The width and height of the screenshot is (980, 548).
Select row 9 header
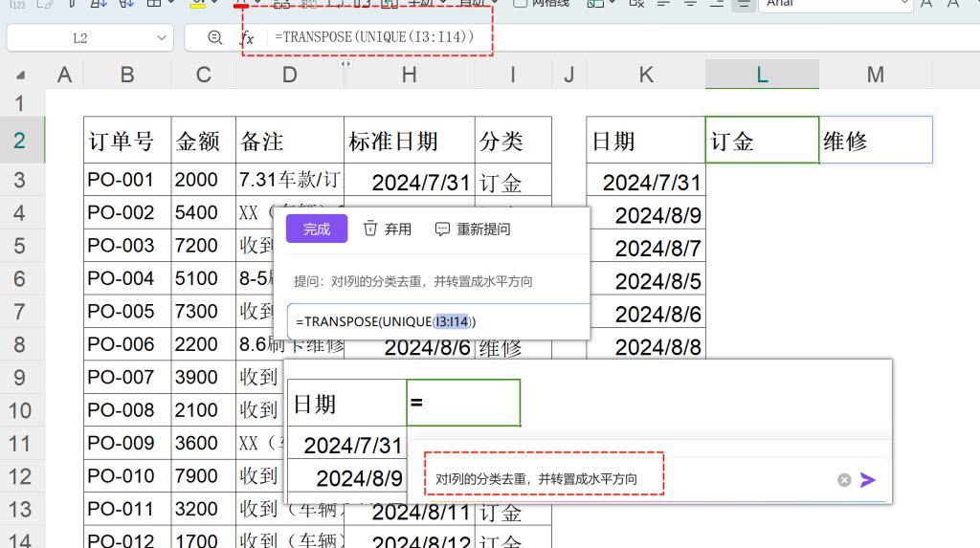20,378
